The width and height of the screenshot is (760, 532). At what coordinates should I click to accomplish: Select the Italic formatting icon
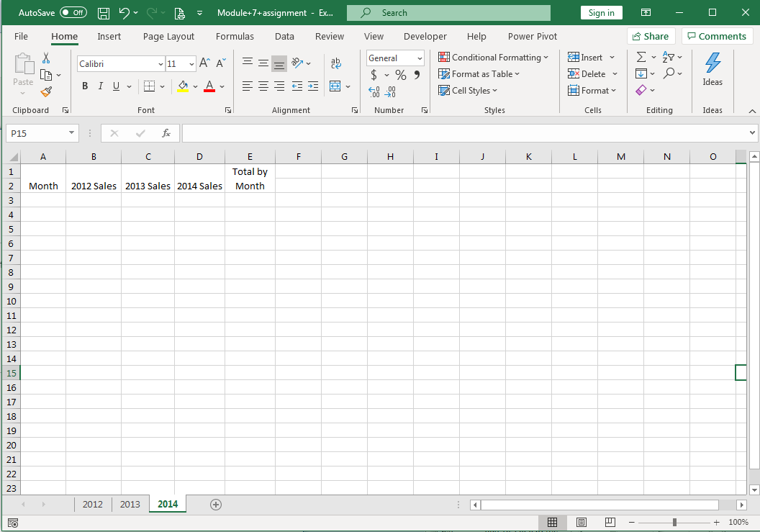coord(101,86)
